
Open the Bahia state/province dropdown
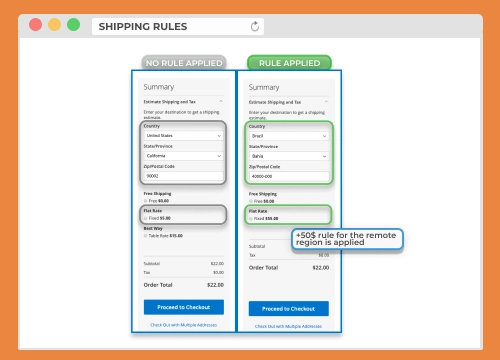tap(289, 156)
